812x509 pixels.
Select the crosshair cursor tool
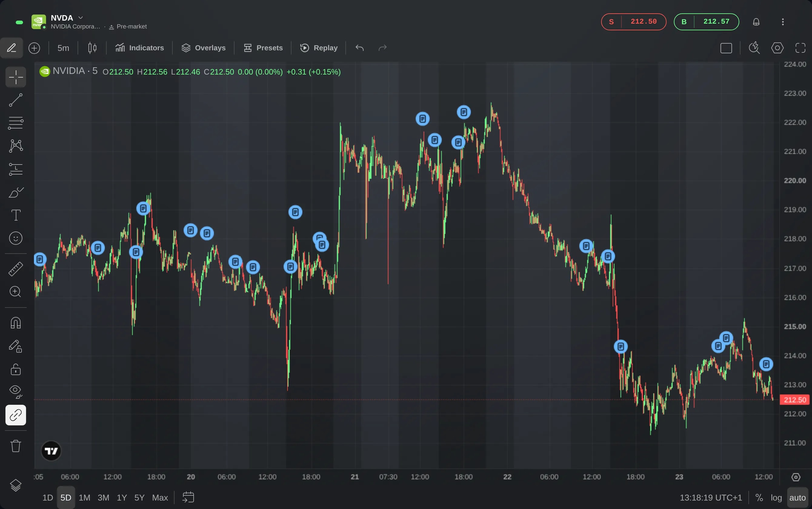(15, 77)
